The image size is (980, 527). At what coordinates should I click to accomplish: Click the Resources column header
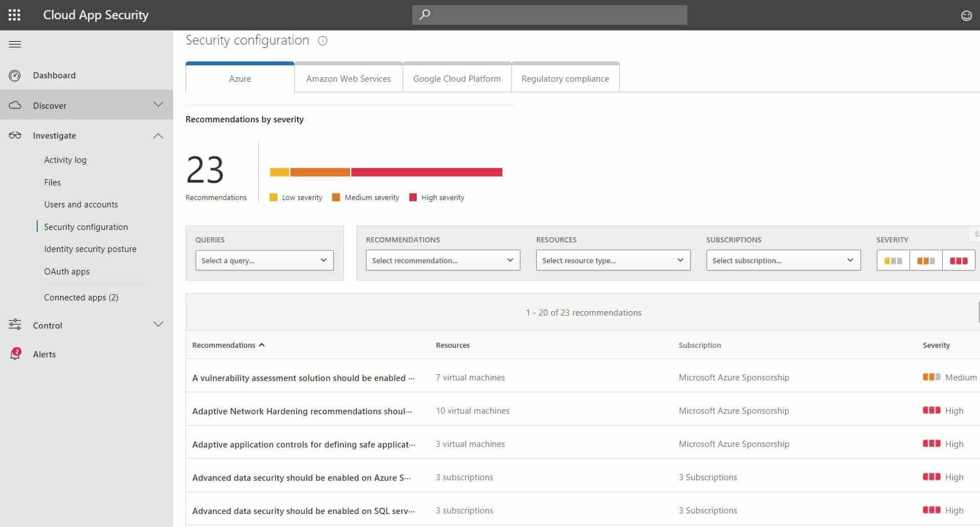[x=453, y=345]
